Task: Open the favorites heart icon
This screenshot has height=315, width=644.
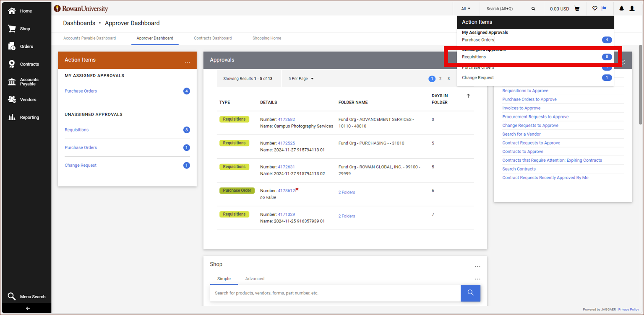Action: [x=594, y=8]
